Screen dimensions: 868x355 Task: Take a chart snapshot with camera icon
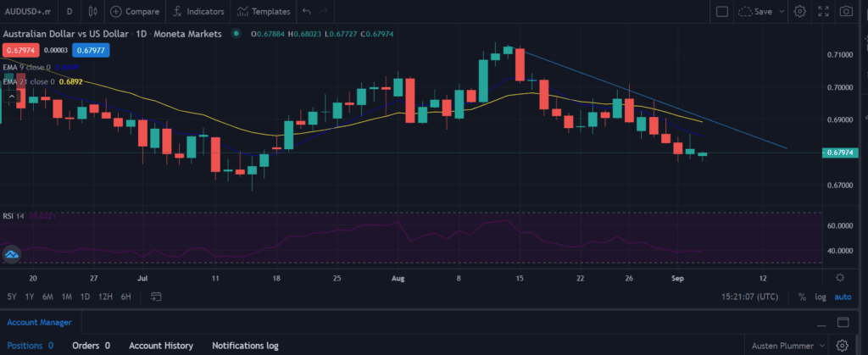coord(845,11)
